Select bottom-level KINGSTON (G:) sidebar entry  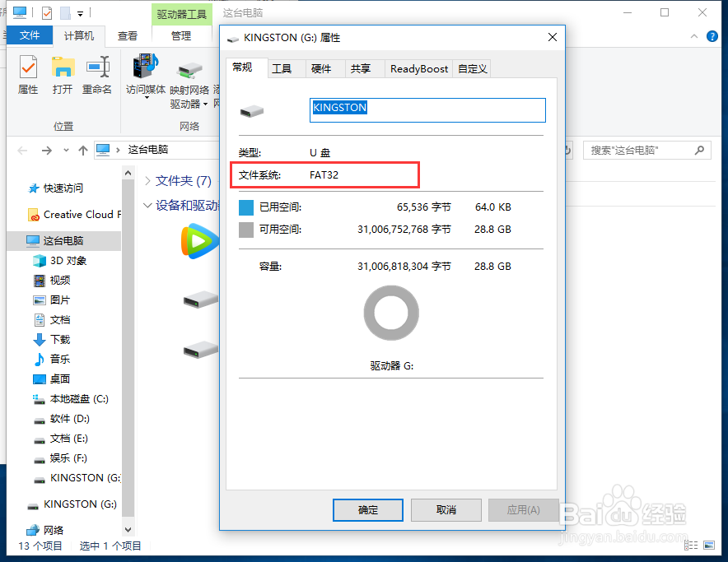72,504
